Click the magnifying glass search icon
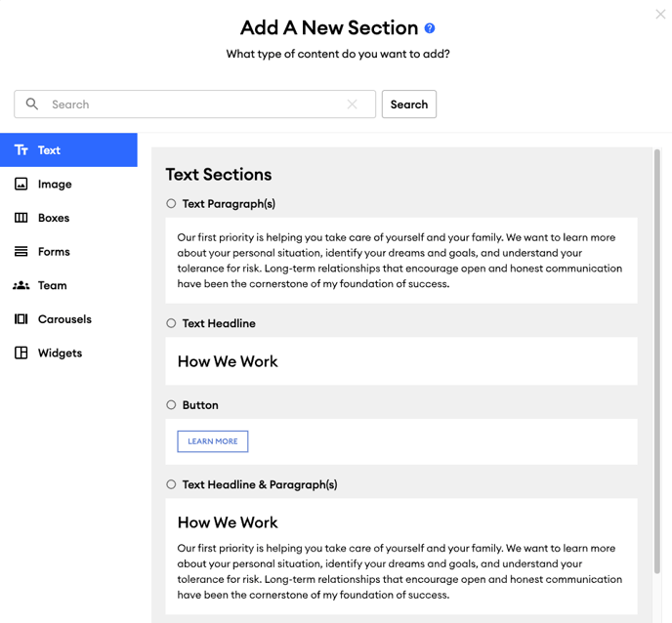672x623 pixels. coord(31,104)
